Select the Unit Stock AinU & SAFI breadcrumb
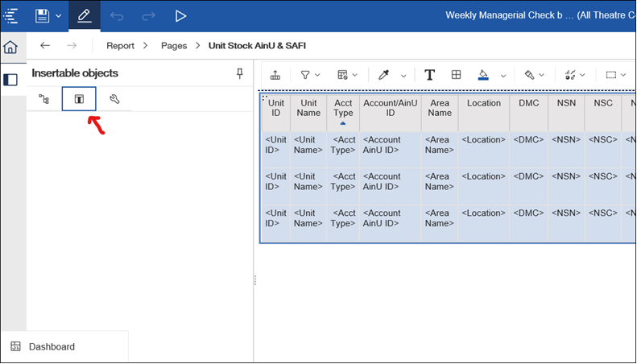This screenshot has height=364, width=637. pos(257,45)
